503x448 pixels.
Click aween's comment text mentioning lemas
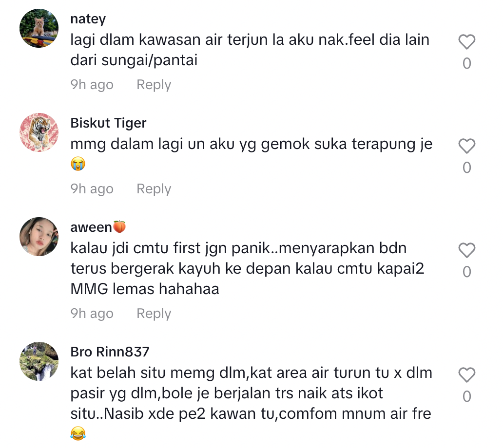tap(247, 269)
